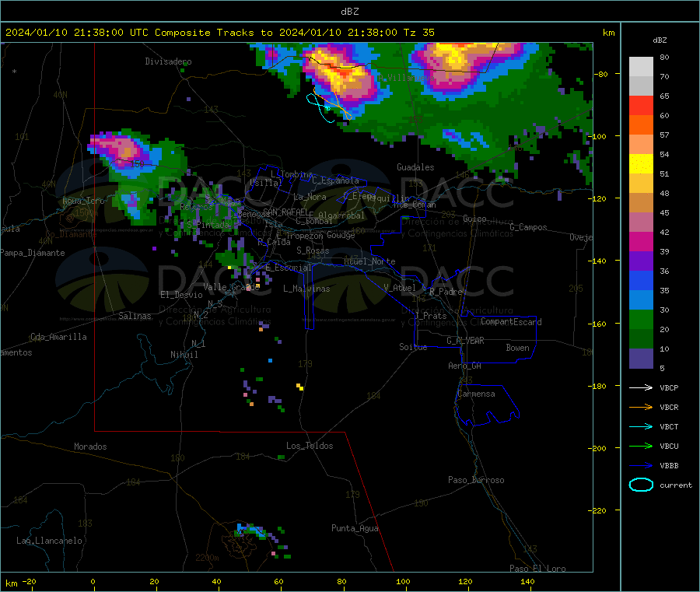Click the 100 km horizontal axis tick
Screen dimensions: 700x592
click(403, 581)
